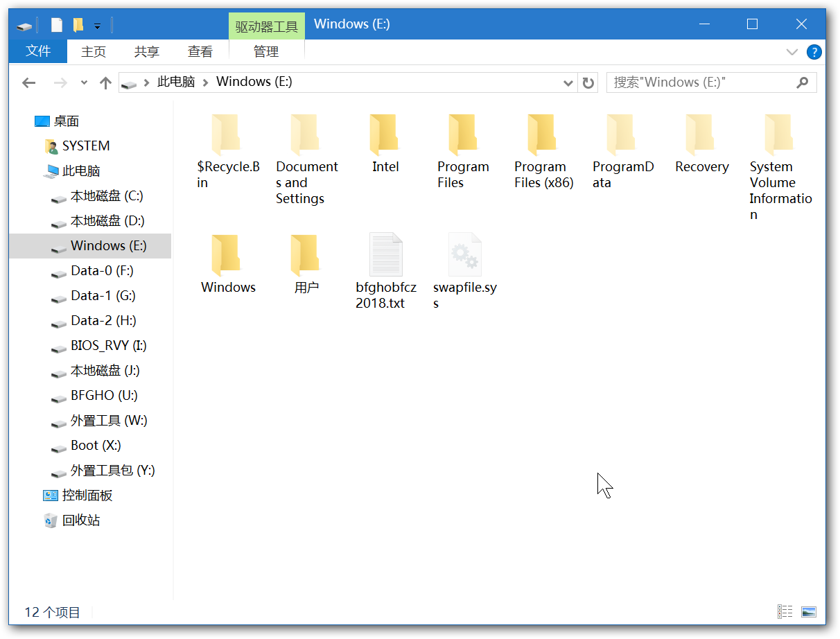The image size is (840, 639).
Task: Click Windows (E:) breadcrumb in address bar
Action: [x=254, y=82]
